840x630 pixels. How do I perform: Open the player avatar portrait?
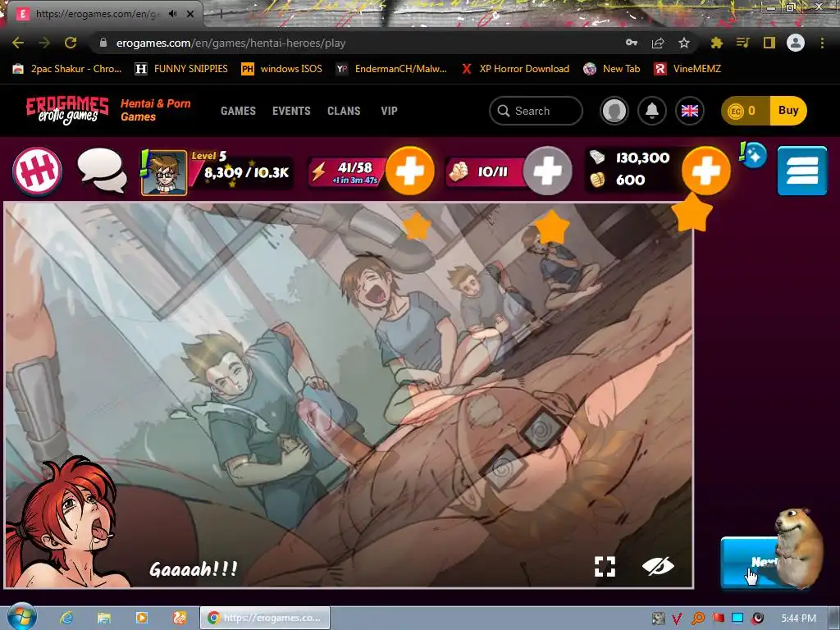(x=164, y=172)
